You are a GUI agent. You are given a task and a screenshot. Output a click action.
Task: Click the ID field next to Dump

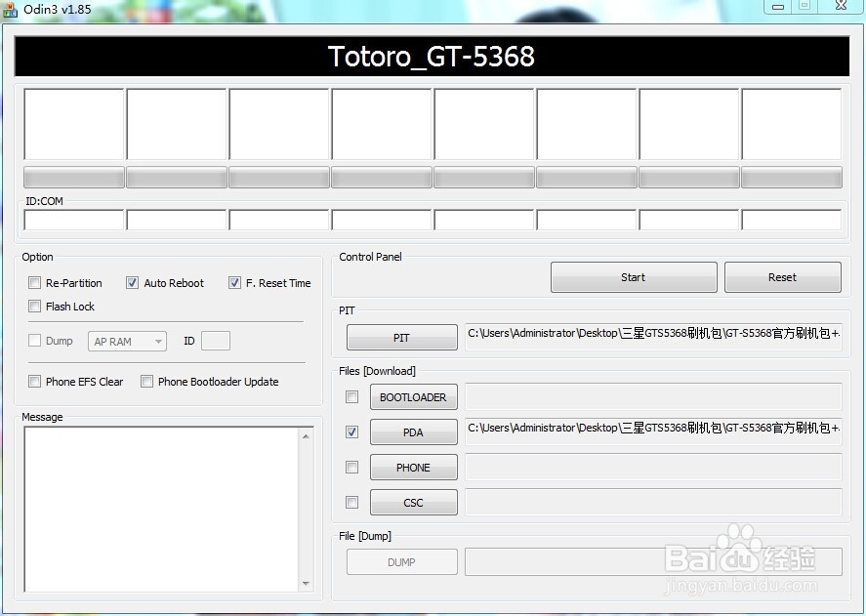click(x=216, y=341)
